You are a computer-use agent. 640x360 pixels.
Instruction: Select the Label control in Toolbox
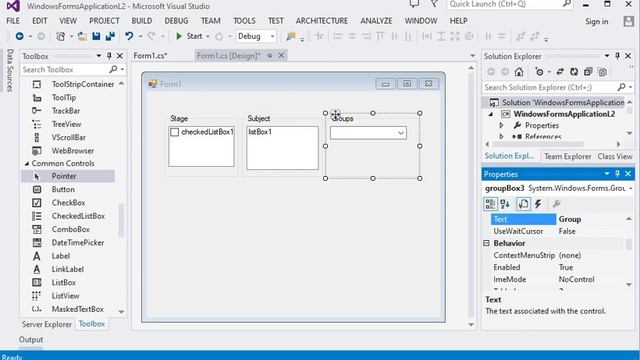[60, 256]
